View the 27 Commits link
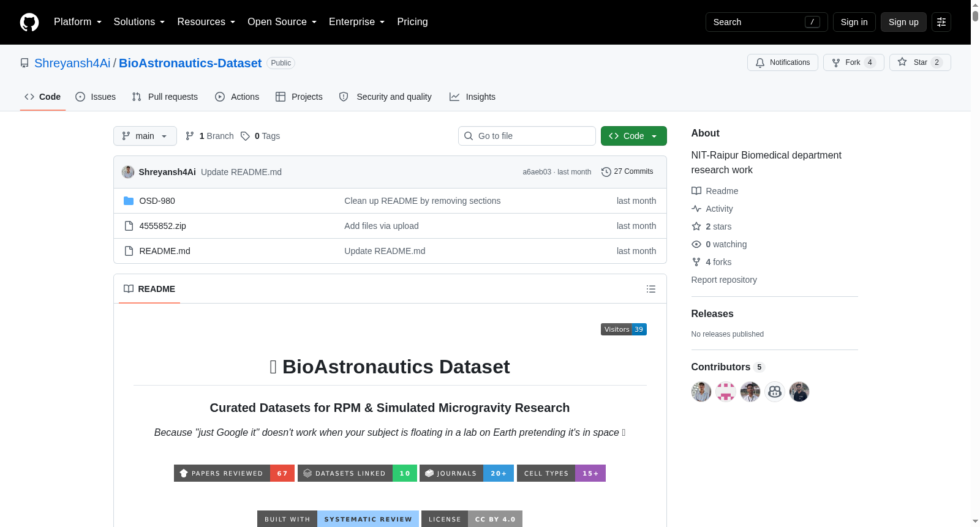The image size is (980, 527). (628, 172)
